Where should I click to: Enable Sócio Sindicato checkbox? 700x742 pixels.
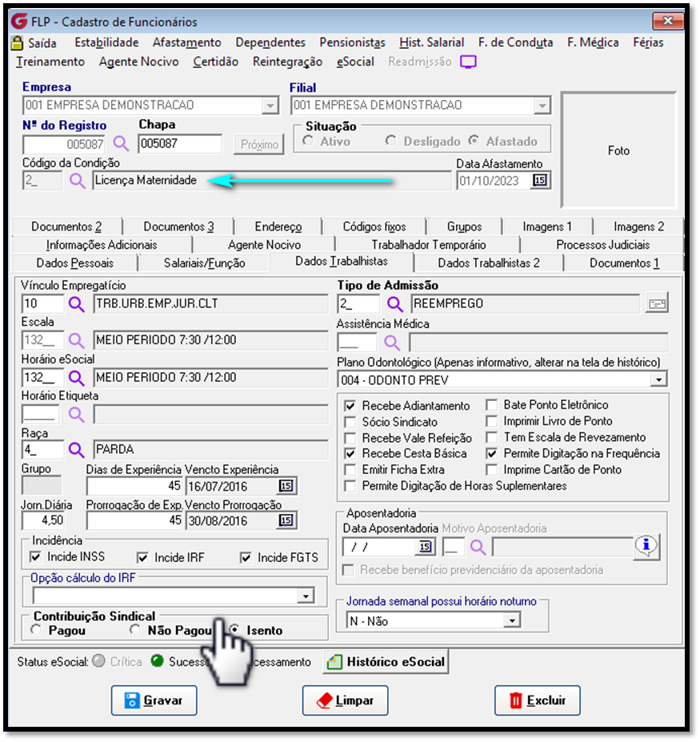[x=350, y=422]
